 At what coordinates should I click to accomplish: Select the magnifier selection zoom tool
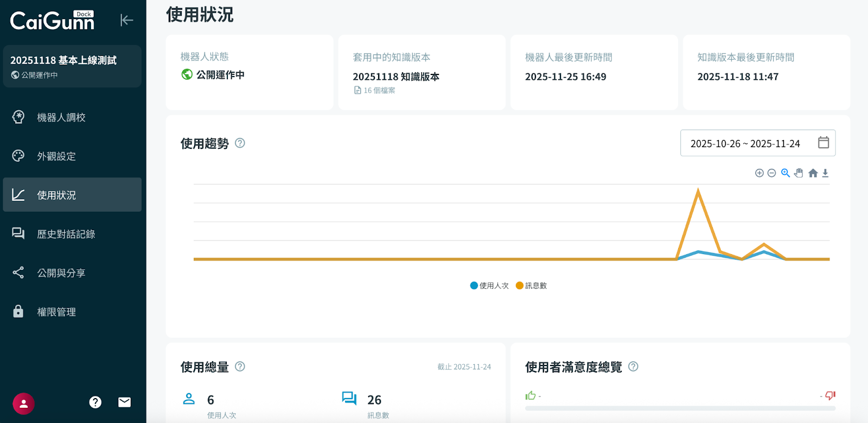(x=785, y=173)
